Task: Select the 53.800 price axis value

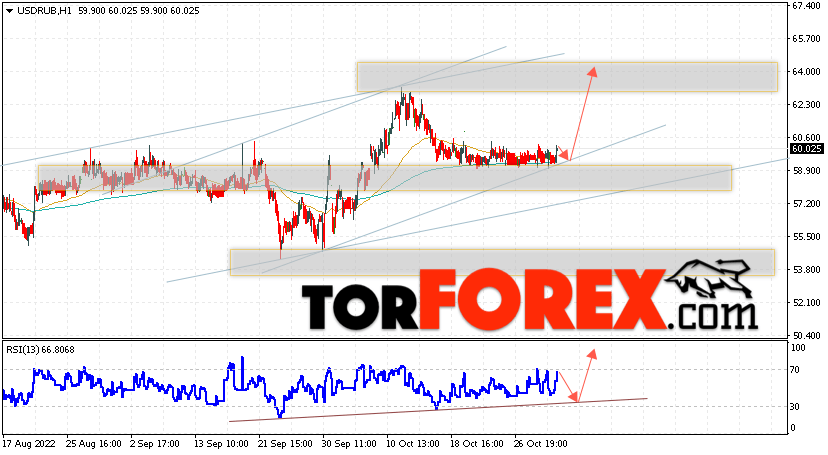Action: pyautogui.click(x=806, y=270)
